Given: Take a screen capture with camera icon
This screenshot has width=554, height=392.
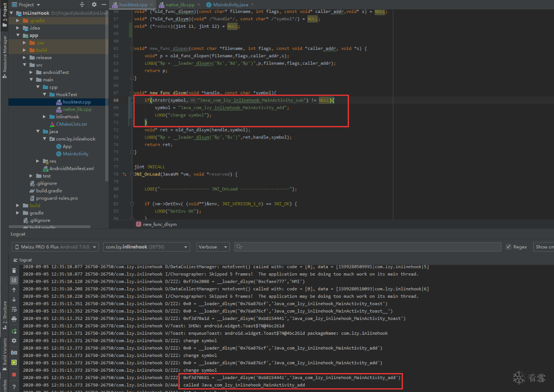Looking at the screenshot, I should (x=14, y=352).
